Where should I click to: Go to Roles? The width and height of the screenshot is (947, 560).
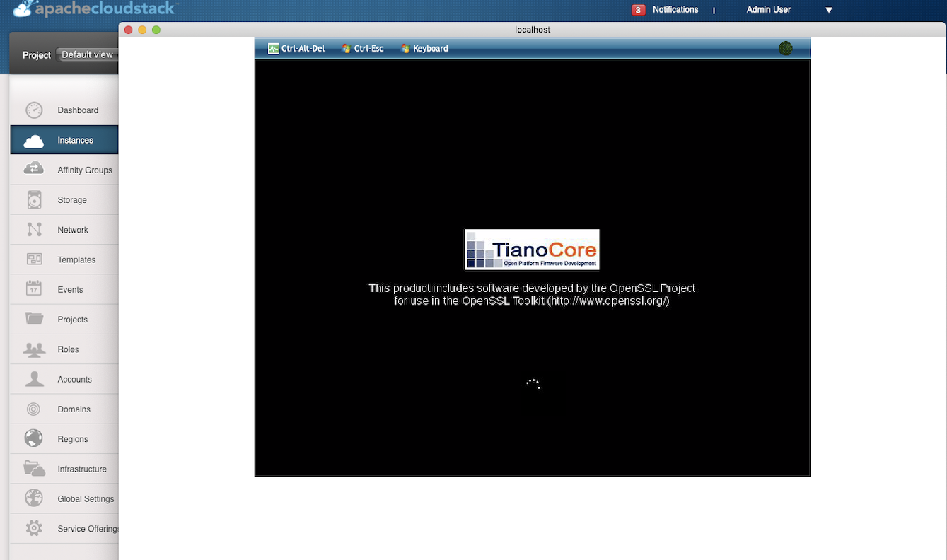(64, 349)
